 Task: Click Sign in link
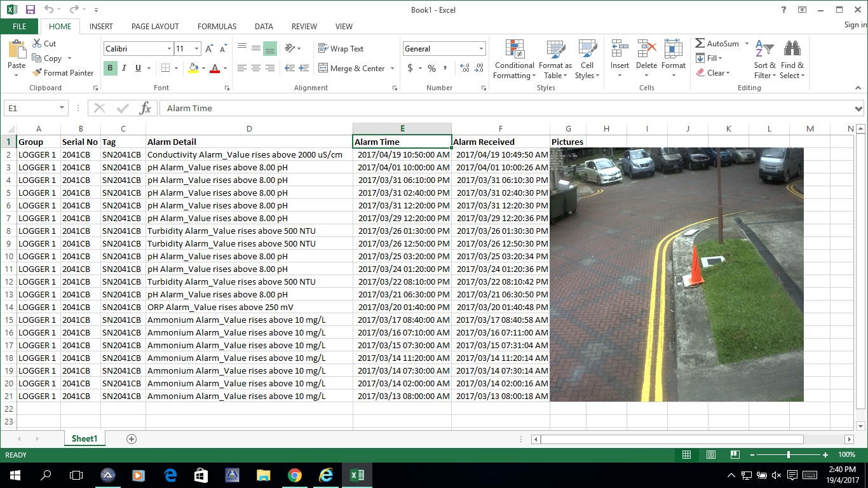coord(855,25)
